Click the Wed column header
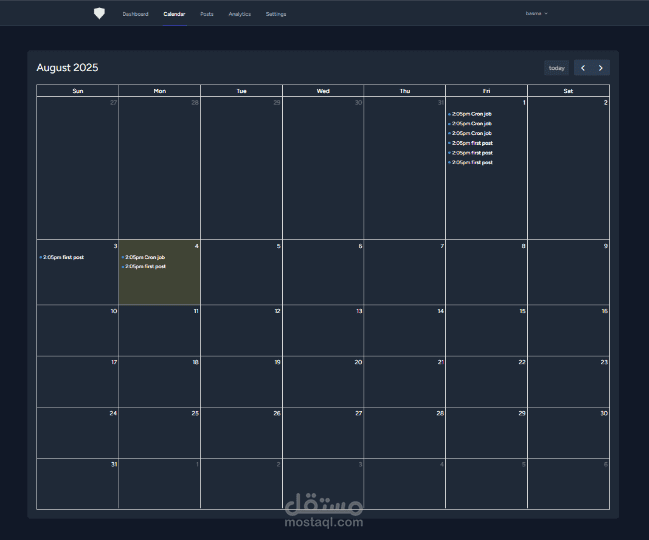 (323, 91)
